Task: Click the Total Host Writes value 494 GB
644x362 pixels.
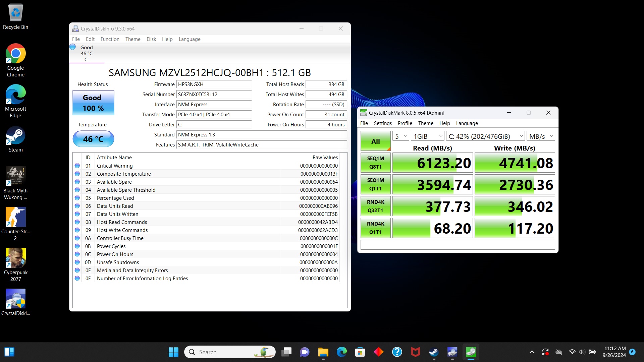Action: (x=326, y=95)
